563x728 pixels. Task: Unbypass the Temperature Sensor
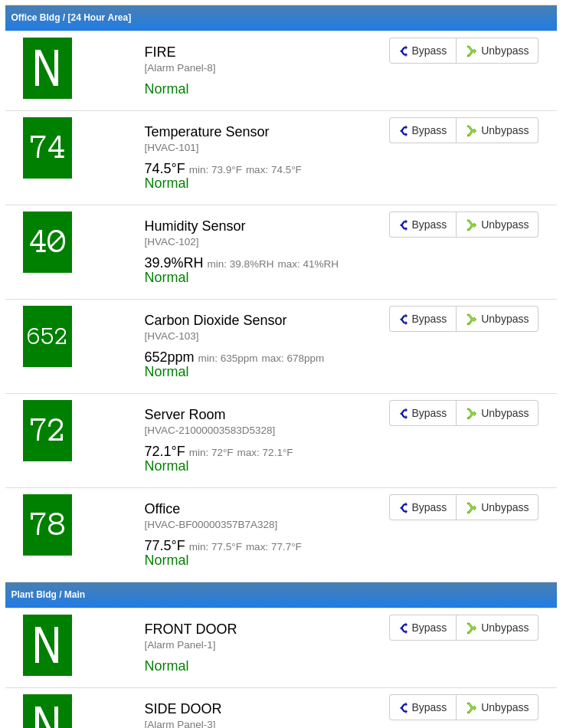(497, 130)
